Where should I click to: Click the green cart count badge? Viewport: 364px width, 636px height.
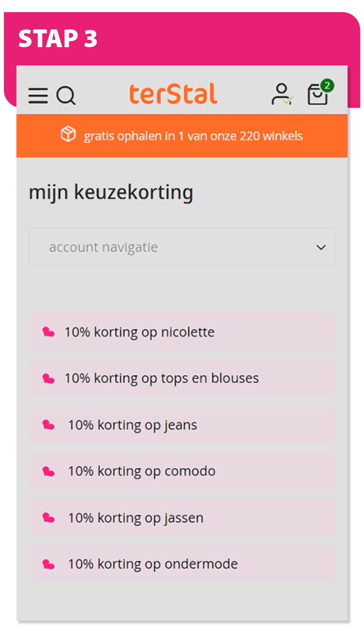point(327,86)
